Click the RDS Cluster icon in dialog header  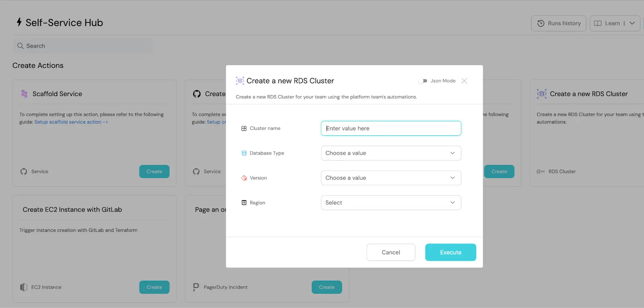click(240, 81)
